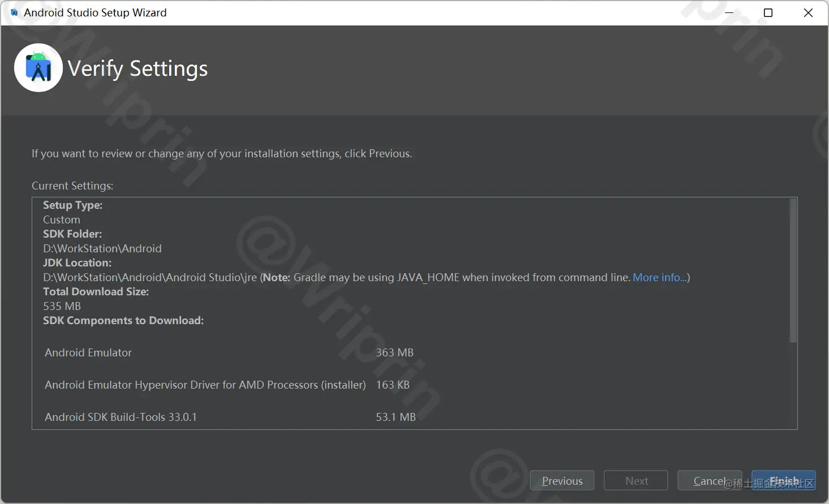This screenshot has width=829, height=504.
Task: Click the Android Studio logo in the header
Action: pyautogui.click(x=38, y=68)
